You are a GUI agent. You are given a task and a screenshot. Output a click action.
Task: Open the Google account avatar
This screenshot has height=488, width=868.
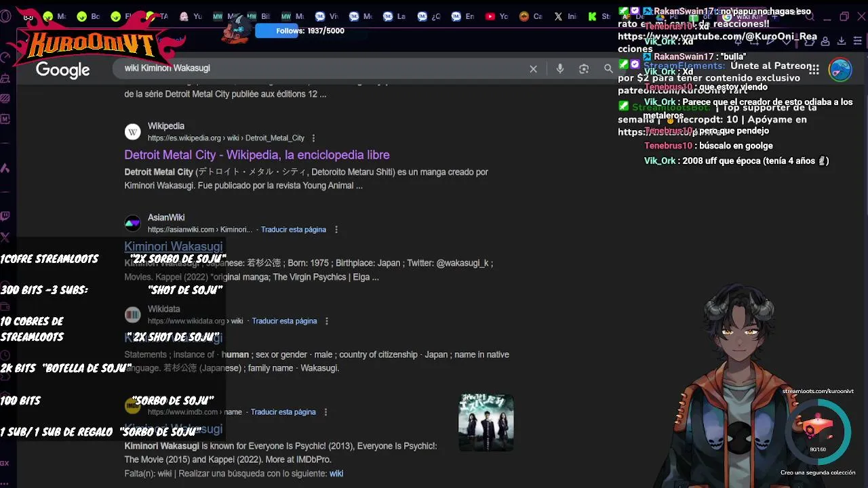[840, 69]
